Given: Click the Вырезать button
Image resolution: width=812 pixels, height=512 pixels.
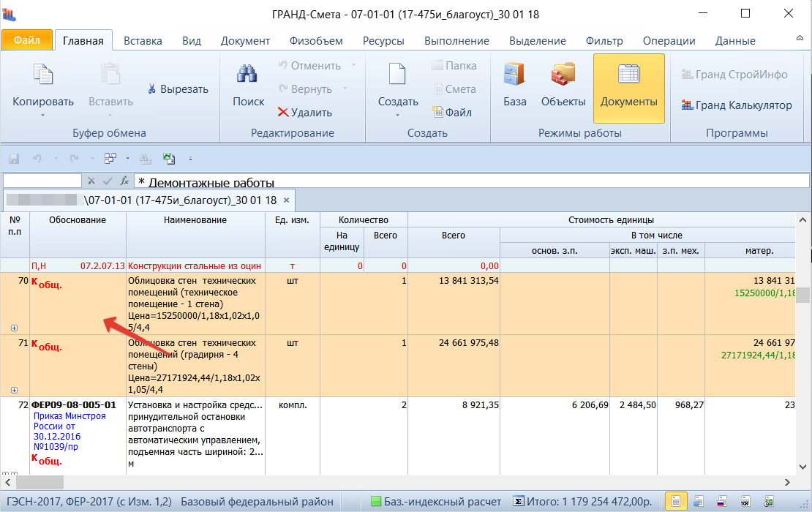Looking at the screenshot, I should [178, 89].
